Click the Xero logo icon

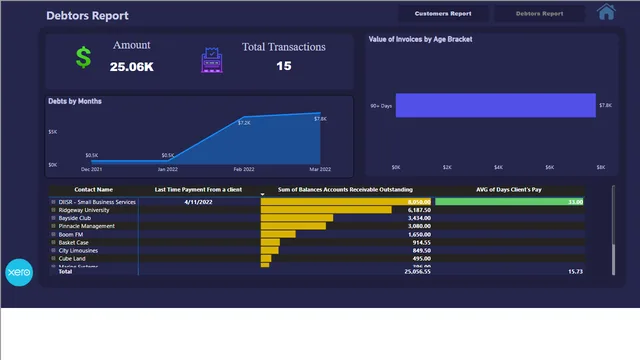point(19,272)
